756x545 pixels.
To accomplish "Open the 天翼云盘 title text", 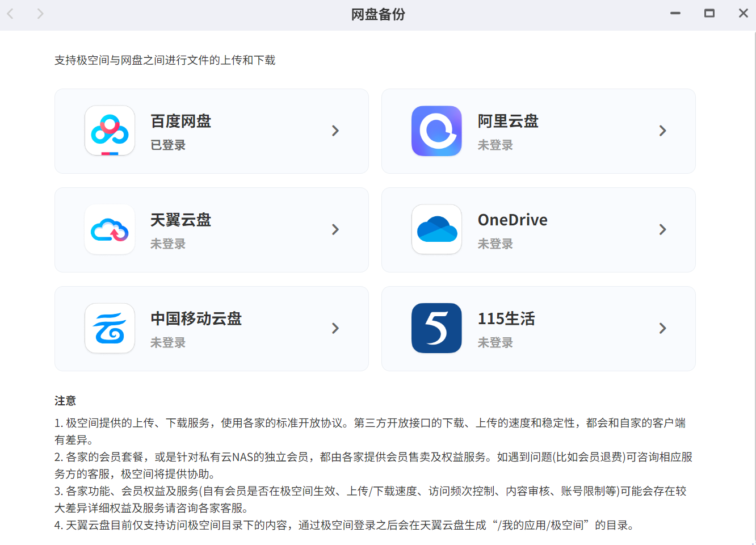I will point(181,220).
